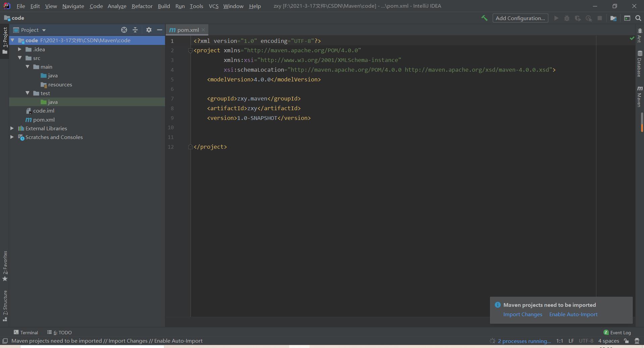Click the 1:1 cursor position indicator
The image size is (644, 348).
click(559, 341)
